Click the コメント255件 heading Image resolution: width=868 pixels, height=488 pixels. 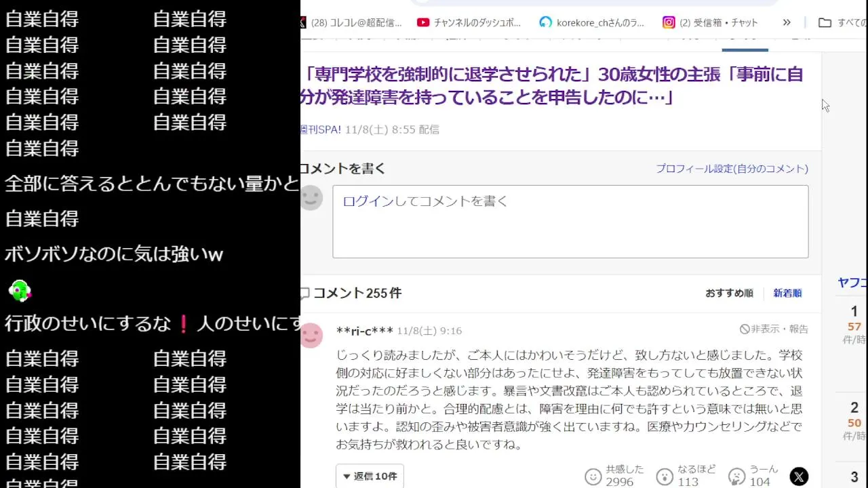click(x=357, y=293)
